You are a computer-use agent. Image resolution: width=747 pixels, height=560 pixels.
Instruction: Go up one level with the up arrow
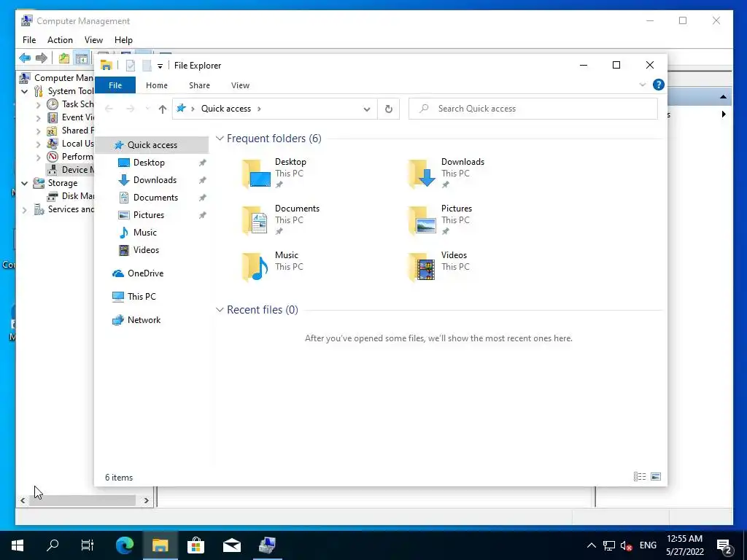tap(163, 109)
